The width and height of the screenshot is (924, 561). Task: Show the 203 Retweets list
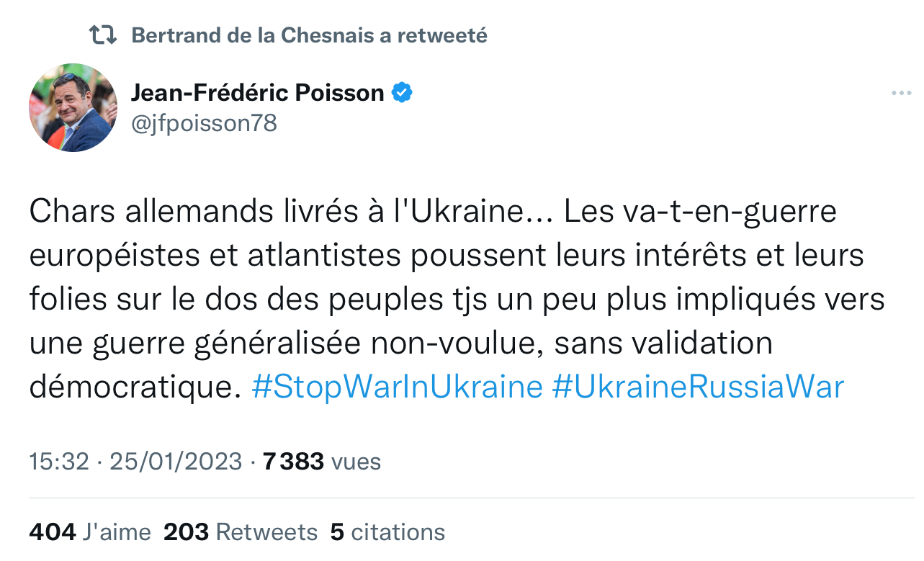tap(241, 532)
